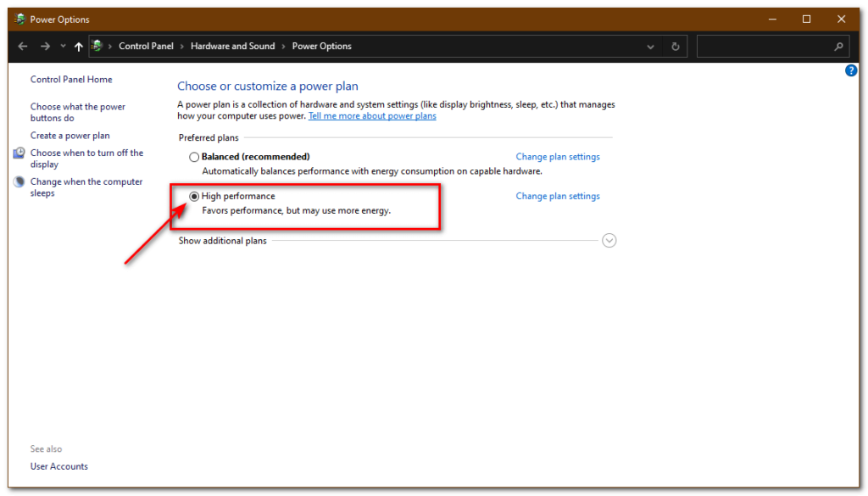Screen dimensions: 868x496
Task: Go back using the back arrow
Action: tap(23, 47)
